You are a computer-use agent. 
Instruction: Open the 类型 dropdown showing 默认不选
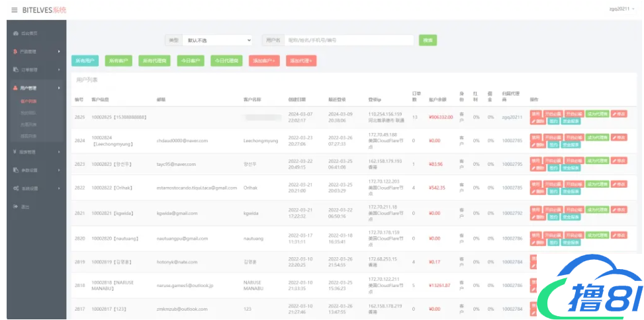click(216, 40)
